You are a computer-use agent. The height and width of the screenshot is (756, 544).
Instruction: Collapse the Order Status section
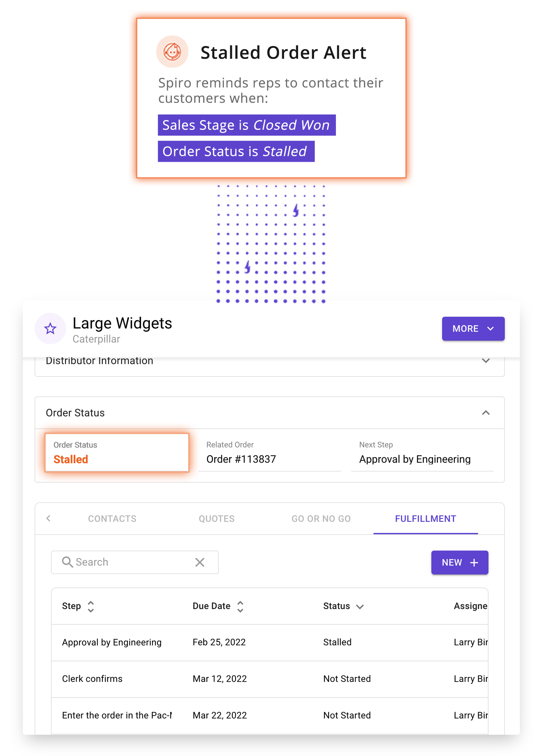click(486, 413)
